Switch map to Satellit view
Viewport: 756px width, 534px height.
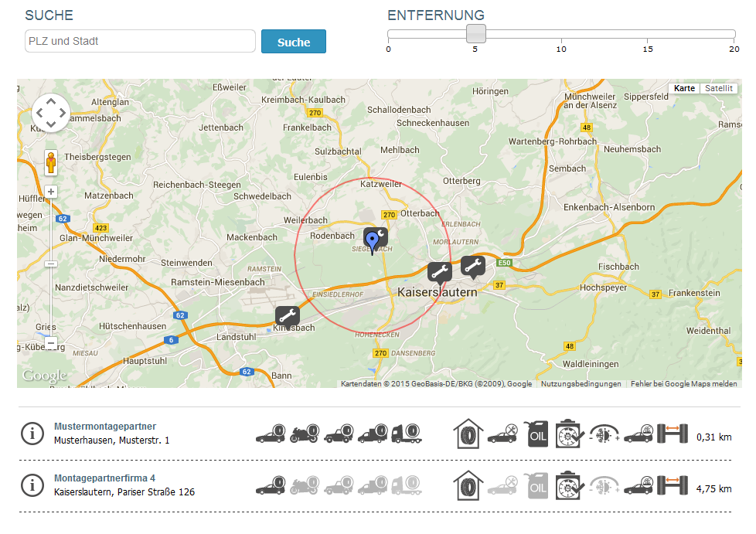(x=718, y=88)
